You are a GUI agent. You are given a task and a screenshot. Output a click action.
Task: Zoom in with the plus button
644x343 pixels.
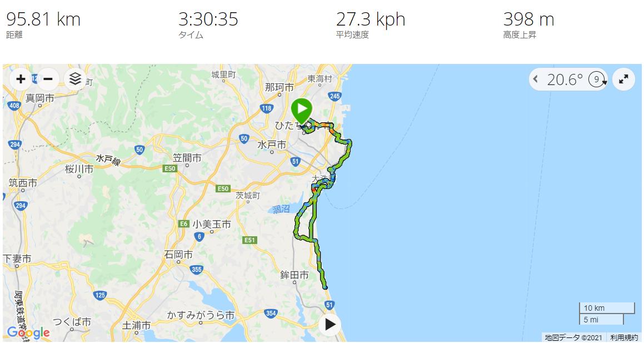[x=21, y=79]
